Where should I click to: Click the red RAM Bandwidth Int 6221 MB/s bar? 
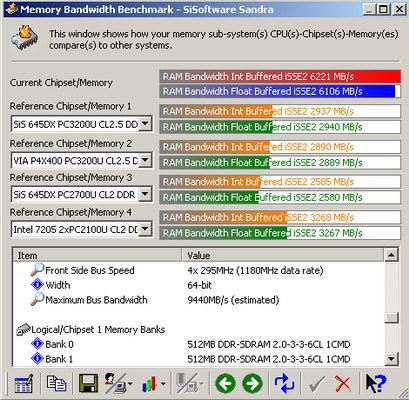tap(280, 77)
